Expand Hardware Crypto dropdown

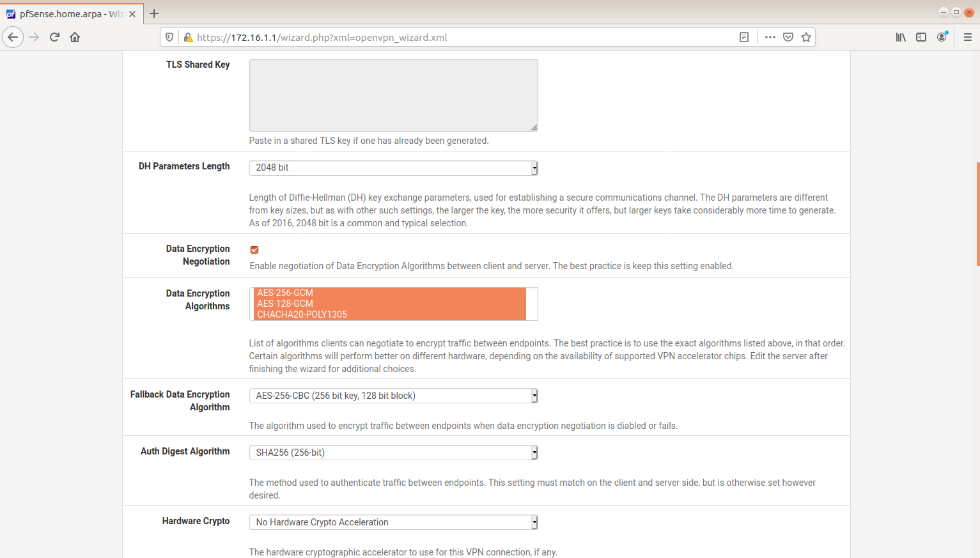click(393, 522)
